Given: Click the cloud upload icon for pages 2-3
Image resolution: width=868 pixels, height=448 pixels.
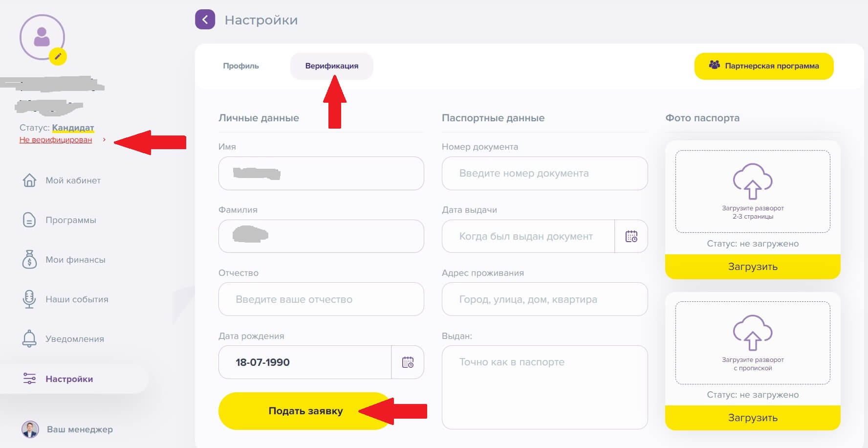Looking at the screenshot, I should click(x=752, y=181).
